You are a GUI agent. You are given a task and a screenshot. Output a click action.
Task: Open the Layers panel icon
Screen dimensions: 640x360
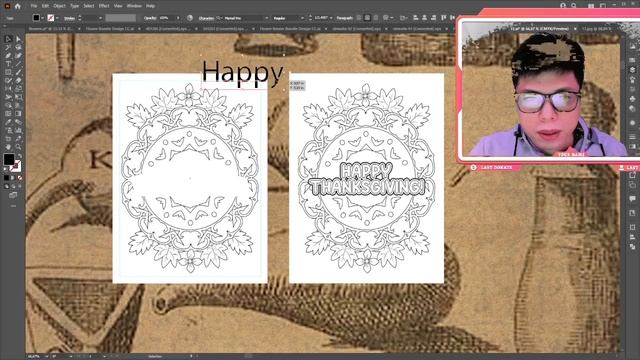[x=632, y=69]
